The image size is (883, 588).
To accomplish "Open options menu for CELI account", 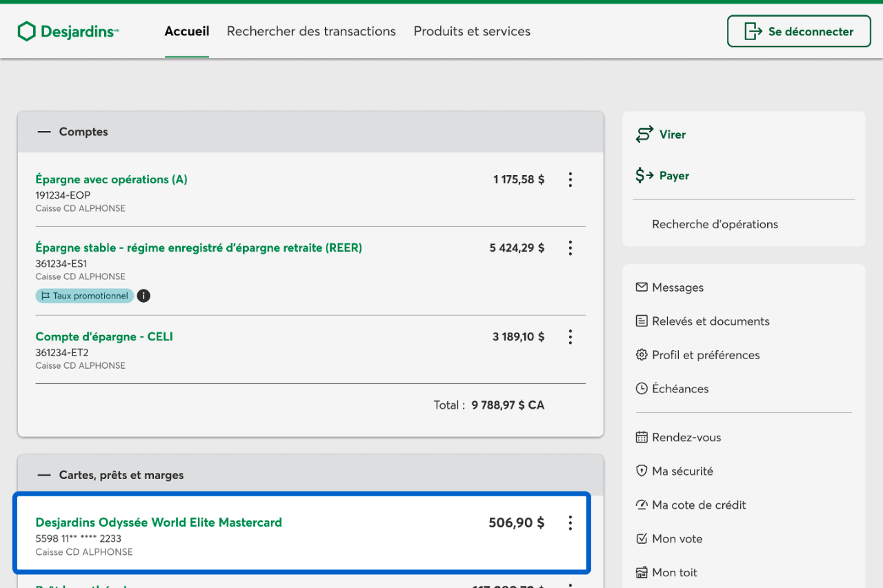I will 570,336.
